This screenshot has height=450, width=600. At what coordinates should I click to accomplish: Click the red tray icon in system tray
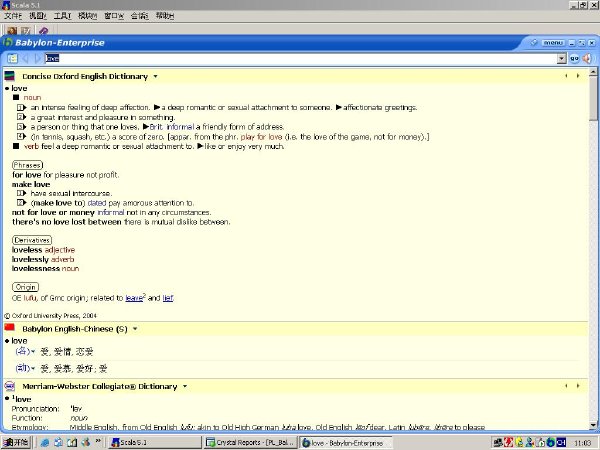click(x=509, y=442)
